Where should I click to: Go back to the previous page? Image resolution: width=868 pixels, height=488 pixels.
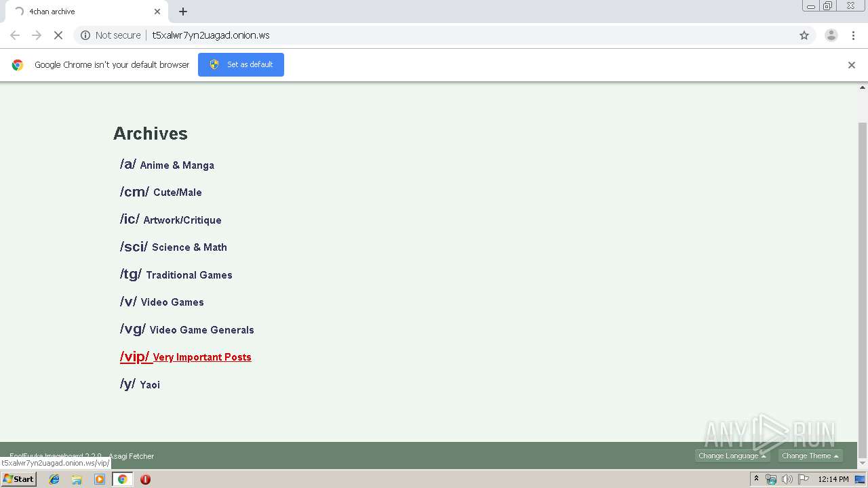coord(15,35)
